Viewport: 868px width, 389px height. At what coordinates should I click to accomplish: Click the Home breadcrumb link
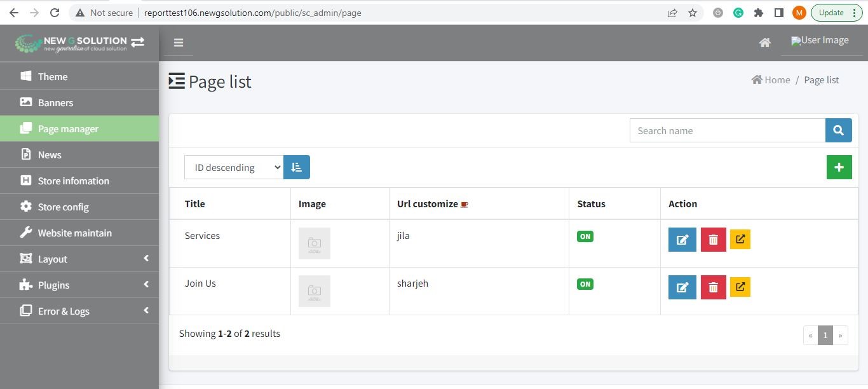[771, 80]
